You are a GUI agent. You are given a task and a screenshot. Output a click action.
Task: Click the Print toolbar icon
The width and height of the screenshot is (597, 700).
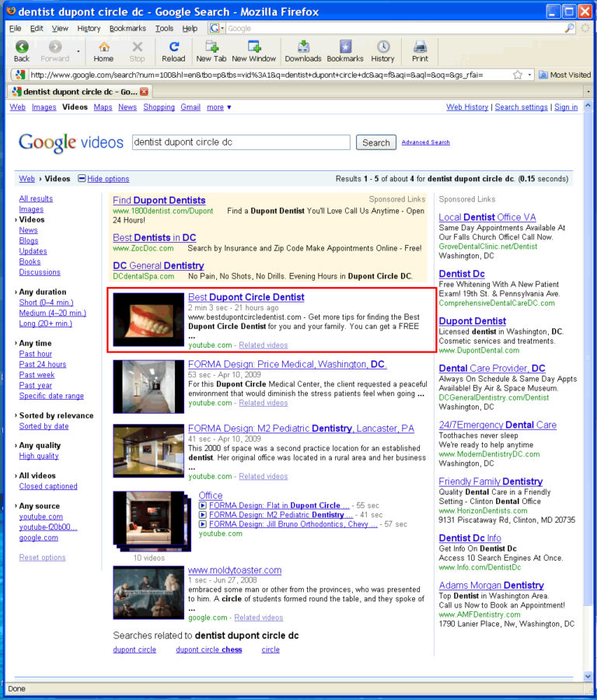pyautogui.click(x=420, y=47)
